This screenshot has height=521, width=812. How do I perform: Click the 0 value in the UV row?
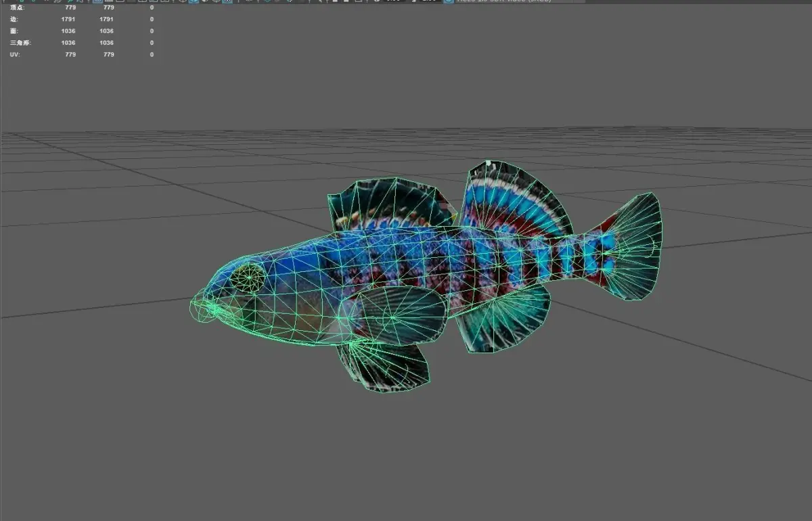coord(152,55)
